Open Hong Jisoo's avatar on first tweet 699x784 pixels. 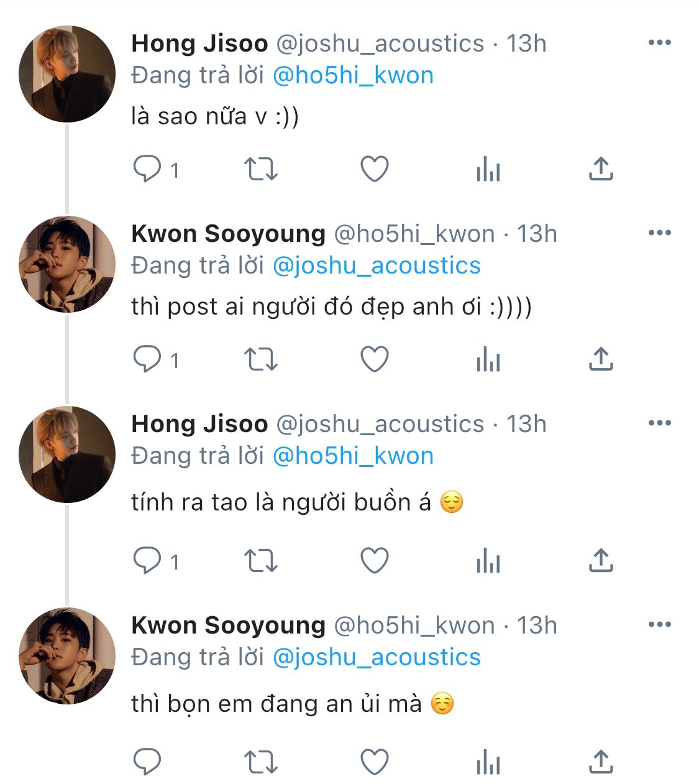point(67,74)
